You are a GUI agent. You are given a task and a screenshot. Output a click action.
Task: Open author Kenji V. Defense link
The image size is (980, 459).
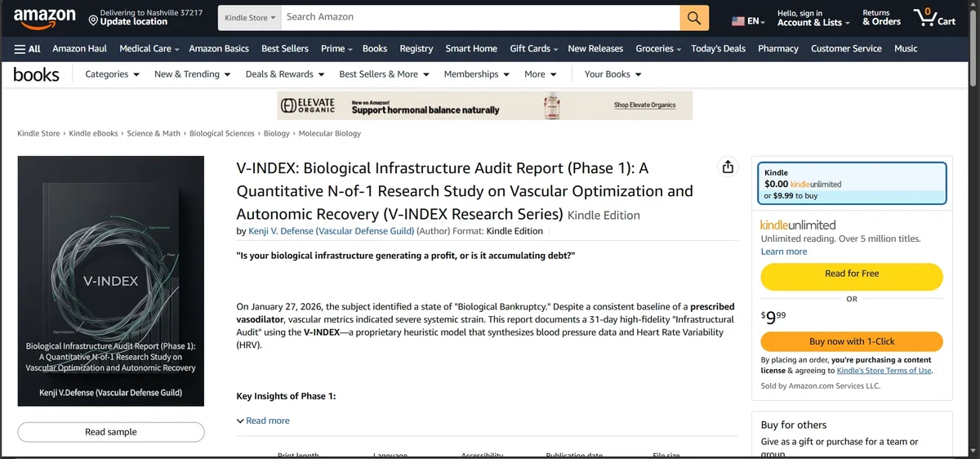point(330,231)
